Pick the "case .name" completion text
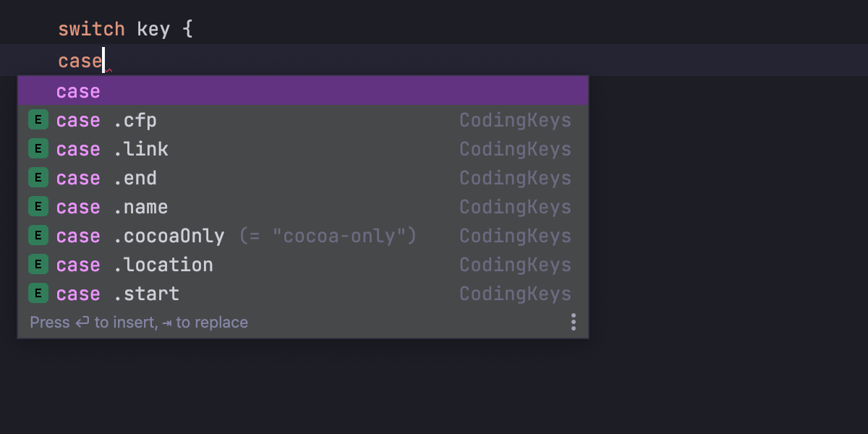 (112, 207)
